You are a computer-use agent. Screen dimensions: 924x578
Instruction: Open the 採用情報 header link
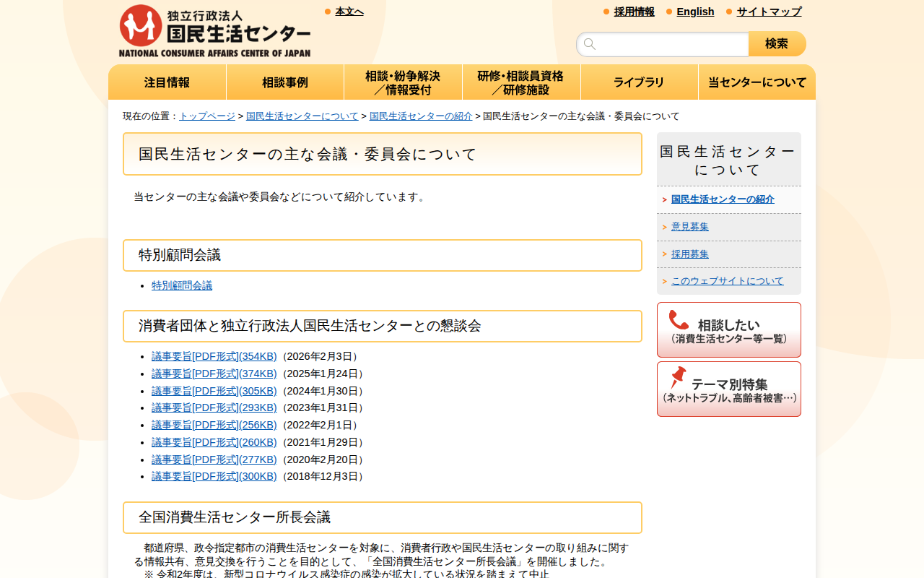click(x=634, y=12)
